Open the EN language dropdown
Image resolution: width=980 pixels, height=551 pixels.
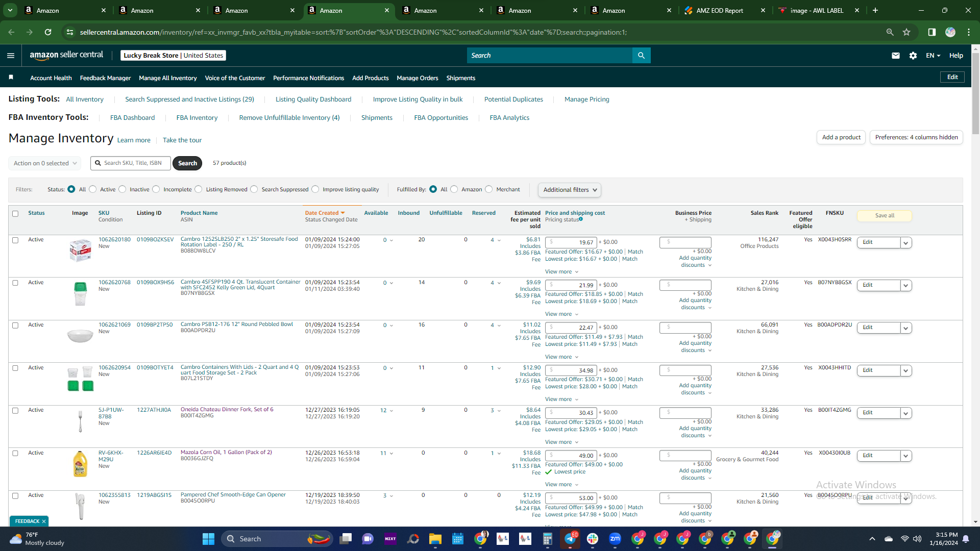[933, 56]
